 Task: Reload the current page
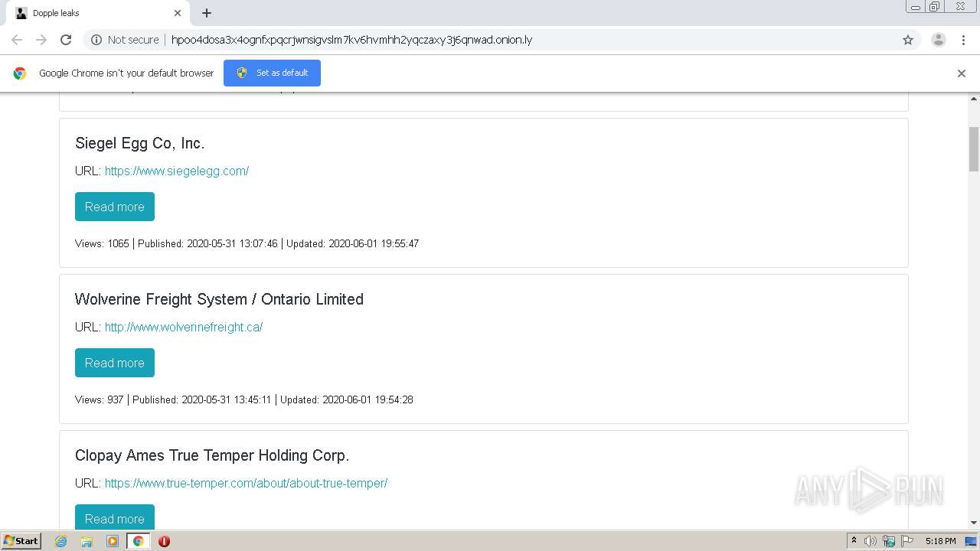66,40
